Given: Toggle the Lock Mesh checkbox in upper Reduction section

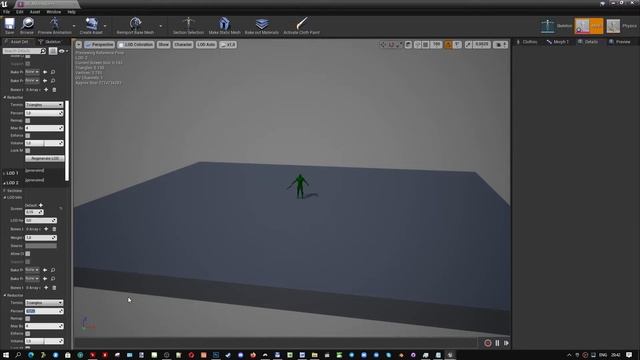Looking at the screenshot, I should click(x=28, y=151).
